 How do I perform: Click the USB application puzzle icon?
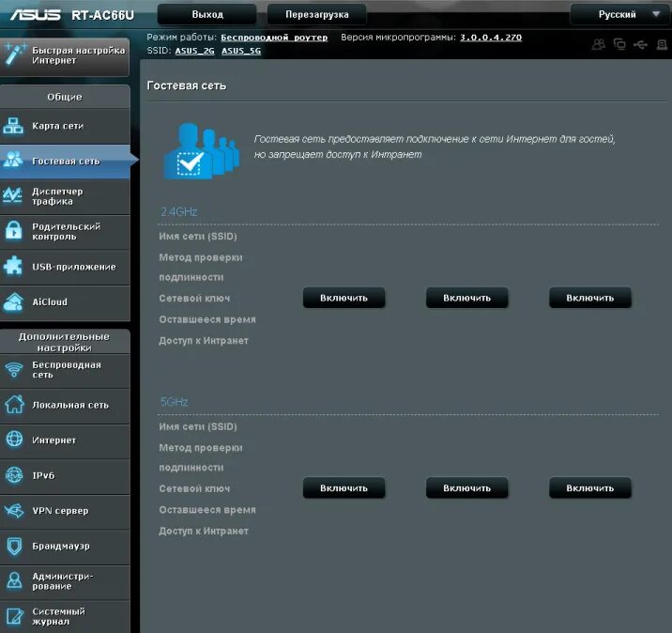point(13,266)
